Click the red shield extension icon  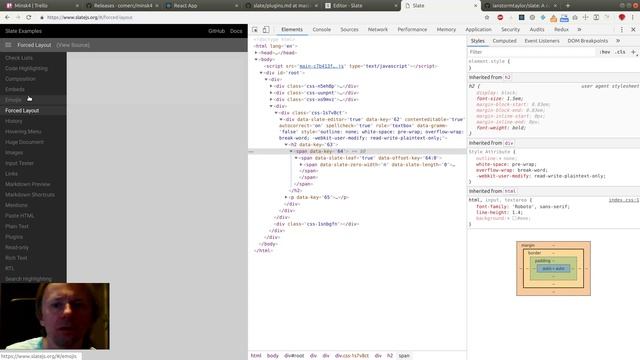(622, 18)
